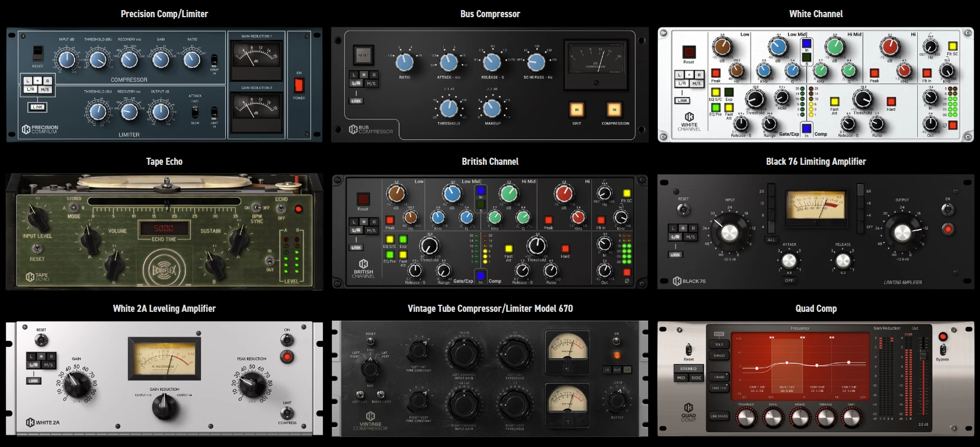Viewport: 980px width, 447px height.
Task: Click the compressor Ratio knob on Precision Comp/Limiter
Action: 192,59
